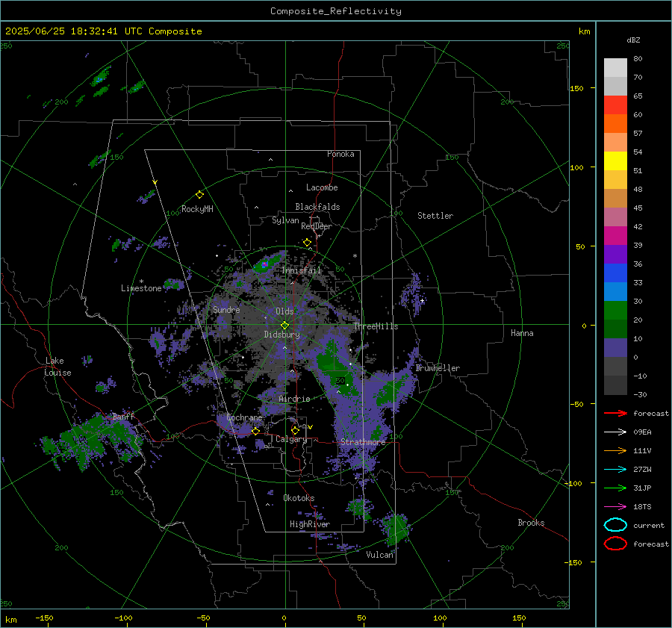Click the Airdrie town label
672x628 pixels.
pos(294,399)
